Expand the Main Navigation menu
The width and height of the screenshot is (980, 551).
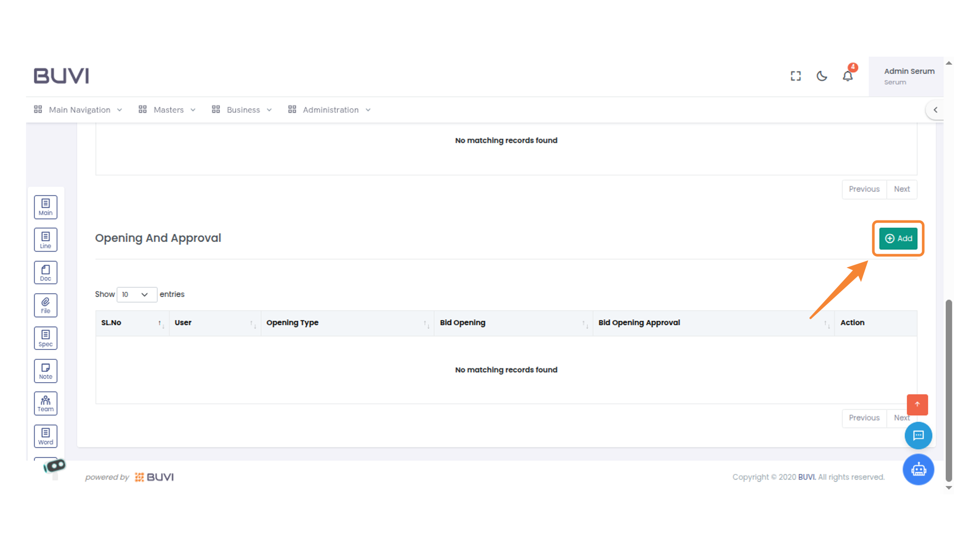pyautogui.click(x=79, y=110)
